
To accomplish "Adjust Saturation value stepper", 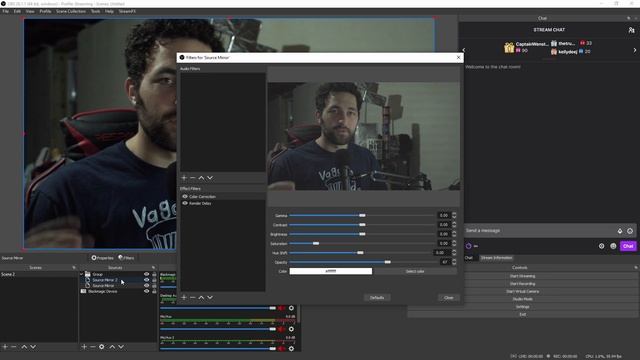I will 454,243.
